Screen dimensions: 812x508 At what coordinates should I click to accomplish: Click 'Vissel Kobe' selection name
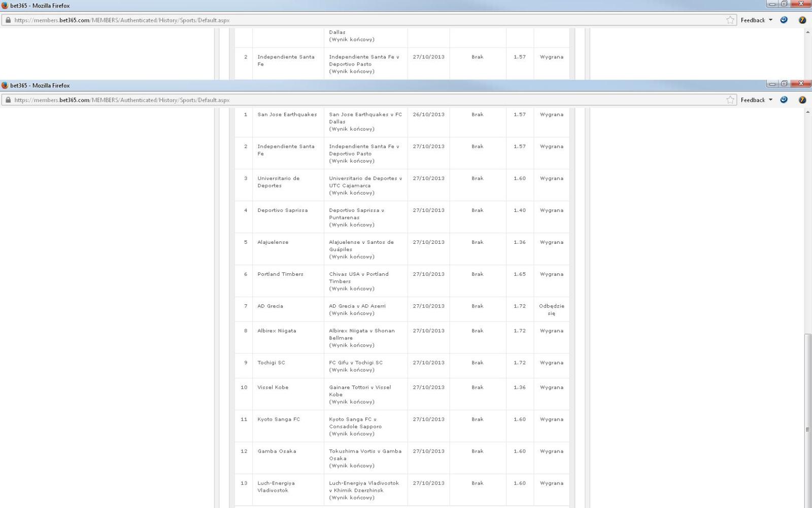coord(273,387)
